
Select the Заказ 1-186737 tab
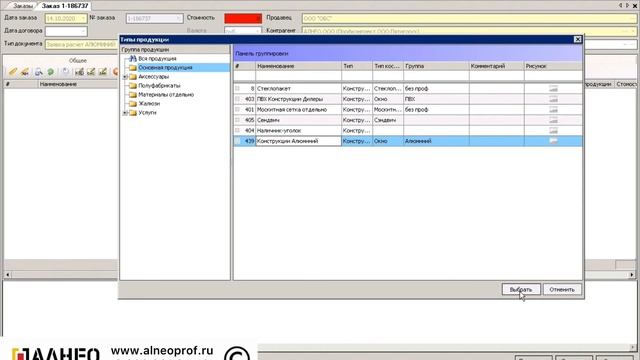pyautogui.click(x=65, y=6)
